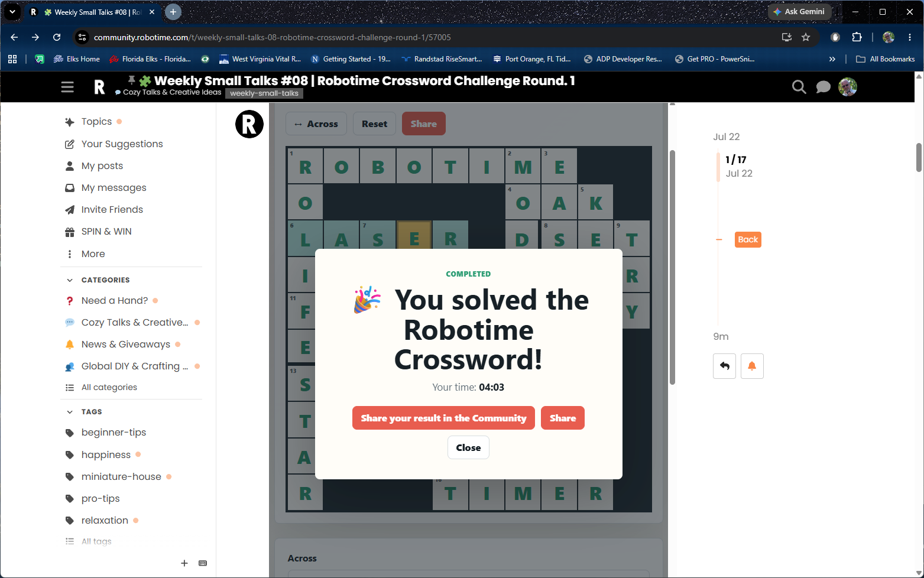The width and height of the screenshot is (924, 578).
Task: Click the weekly-small-talks tag in header
Action: click(x=264, y=93)
